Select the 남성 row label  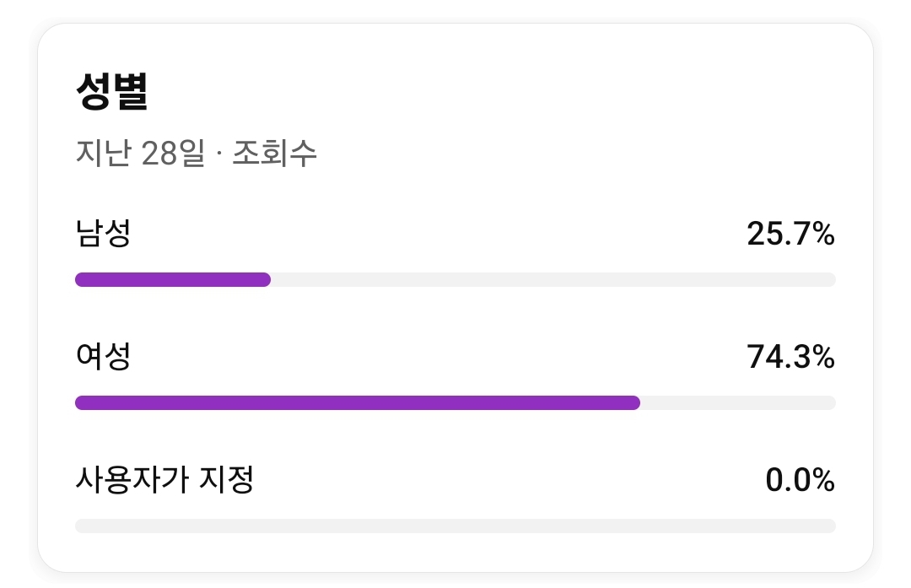click(x=103, y=234)
